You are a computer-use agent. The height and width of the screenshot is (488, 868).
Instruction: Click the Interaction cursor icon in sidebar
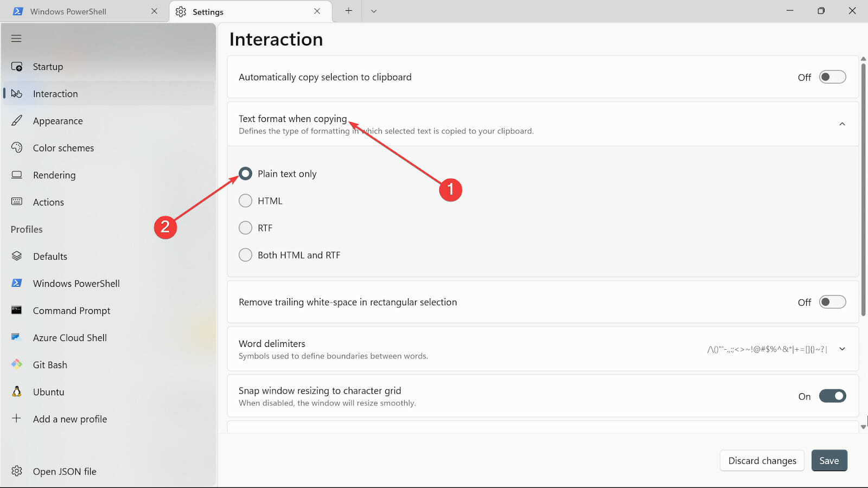coord(17,94)
